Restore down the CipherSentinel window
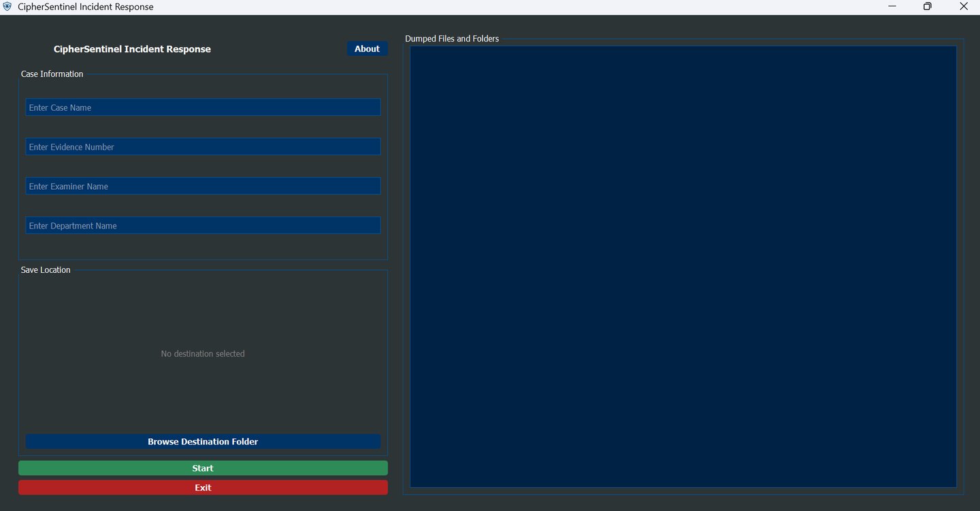The height and width of the screenshot is (511, 980). [x=928, y=7]
